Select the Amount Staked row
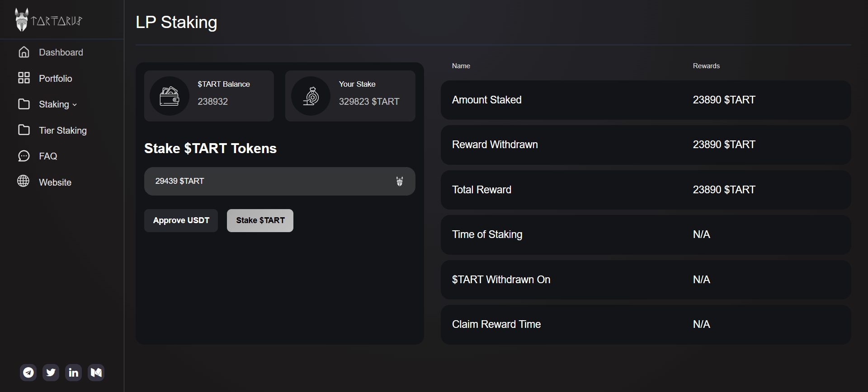The image size is (868, 392). [646, 100]
